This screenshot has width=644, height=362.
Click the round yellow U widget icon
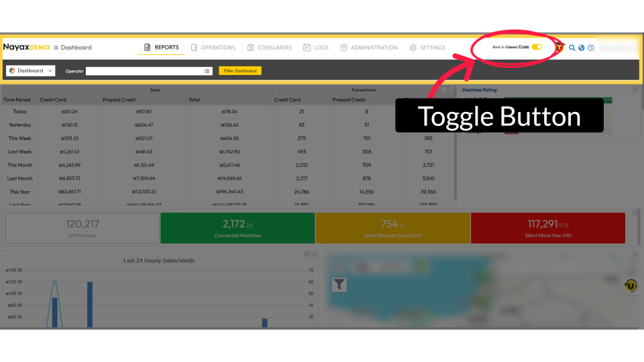pos(631,286)
